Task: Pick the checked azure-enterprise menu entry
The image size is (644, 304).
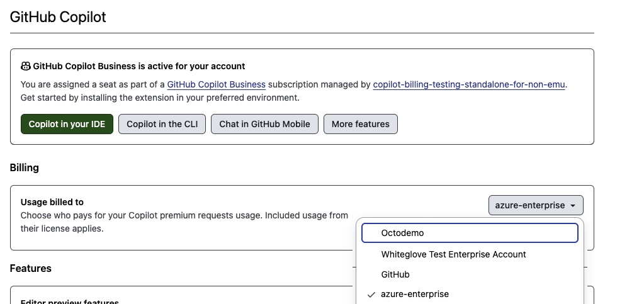Action: [415, 294]
